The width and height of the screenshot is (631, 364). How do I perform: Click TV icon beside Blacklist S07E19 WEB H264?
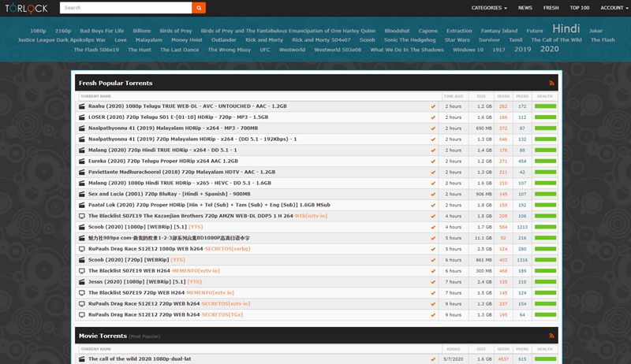(82, 271)
